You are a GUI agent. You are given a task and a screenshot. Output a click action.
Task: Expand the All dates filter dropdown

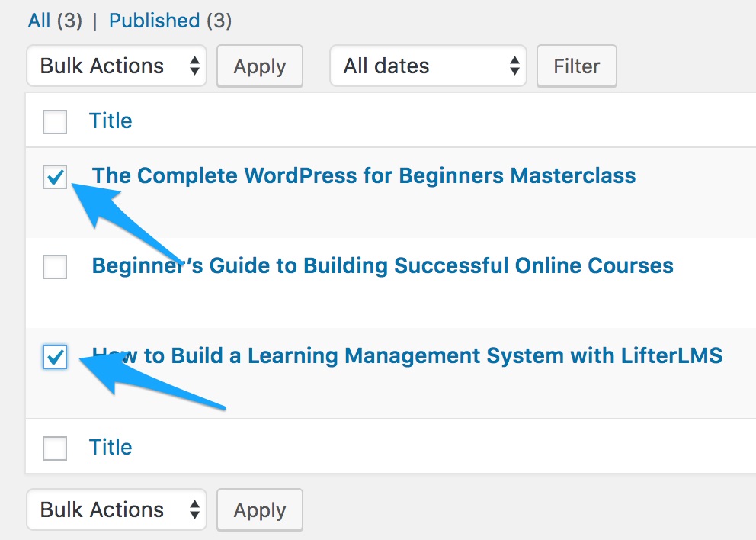click(x=428, y=66)
